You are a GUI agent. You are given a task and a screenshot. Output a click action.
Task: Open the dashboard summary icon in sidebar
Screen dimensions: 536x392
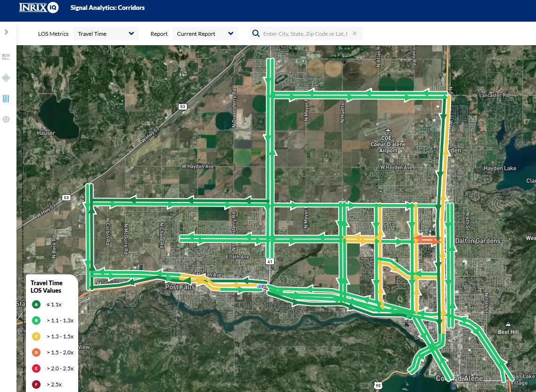6,57
